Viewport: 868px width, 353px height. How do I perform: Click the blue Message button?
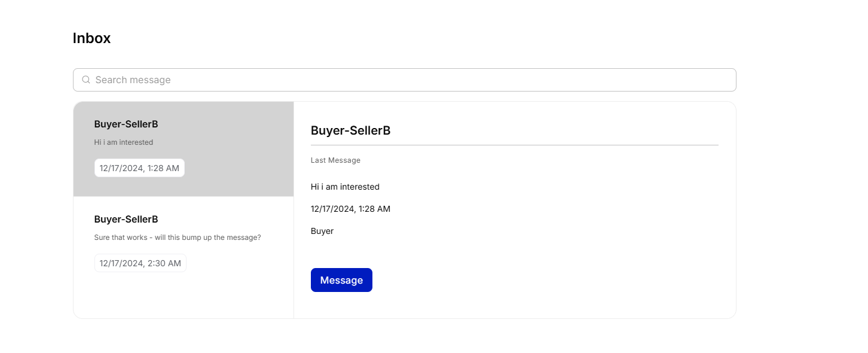[341, 280]
